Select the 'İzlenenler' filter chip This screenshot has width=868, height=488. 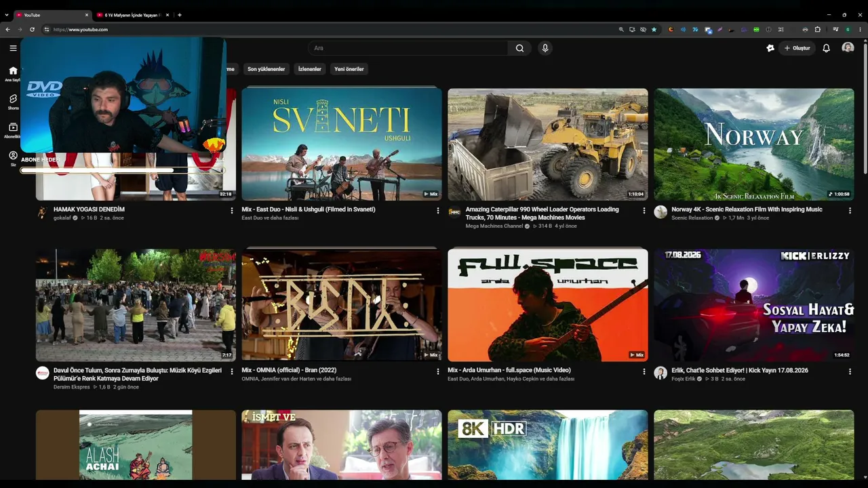coord(310,69)
